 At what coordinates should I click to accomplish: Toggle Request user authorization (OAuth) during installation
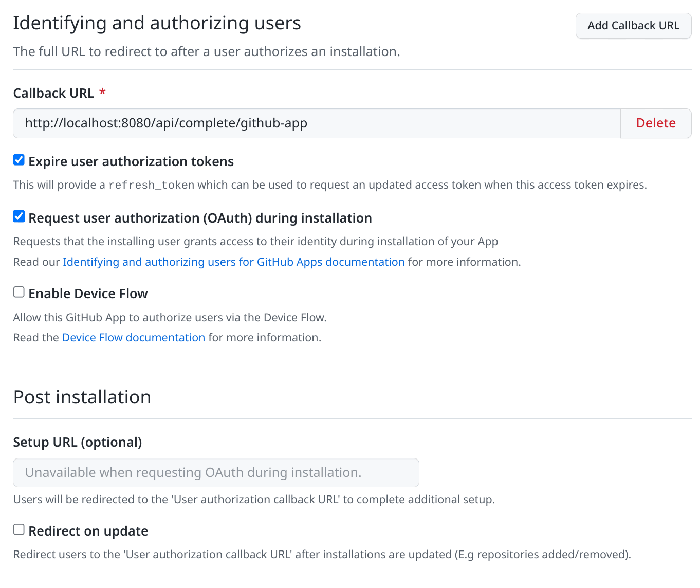coord(19,217)
